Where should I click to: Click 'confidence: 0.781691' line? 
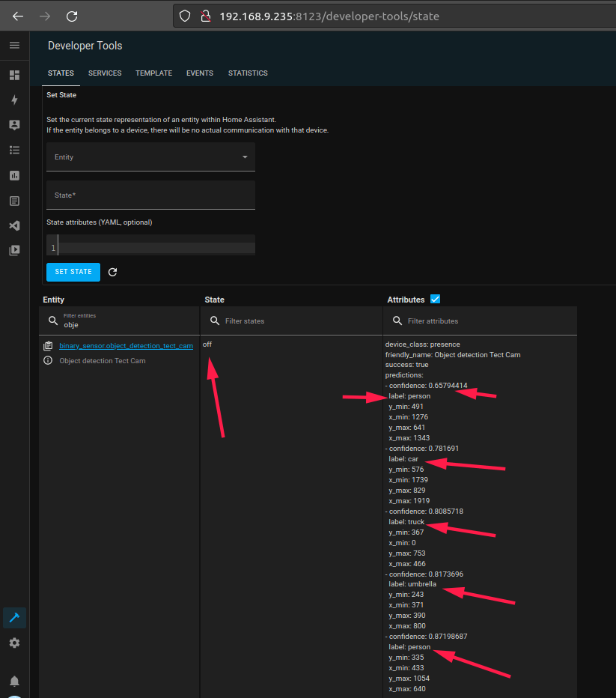point(422,449)
